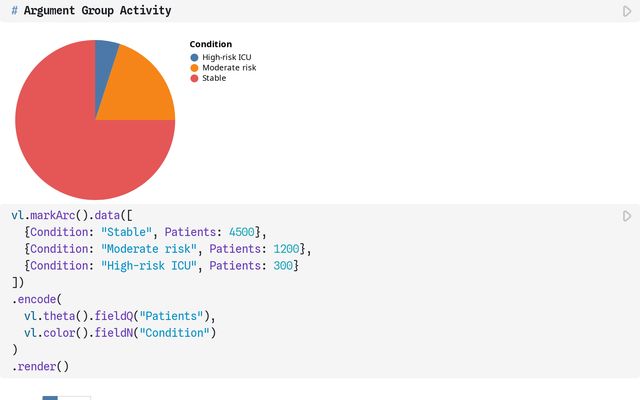
Task: Click the 'Moderate risk' legend label
Action: click(x=229, y=68)
